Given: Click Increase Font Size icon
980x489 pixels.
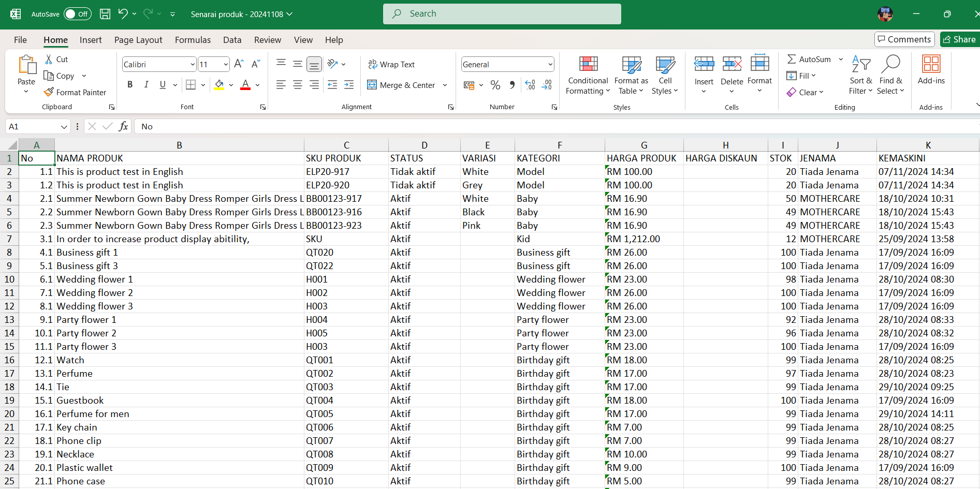Looking at the screenshot, I should click(x=239, y=64).
